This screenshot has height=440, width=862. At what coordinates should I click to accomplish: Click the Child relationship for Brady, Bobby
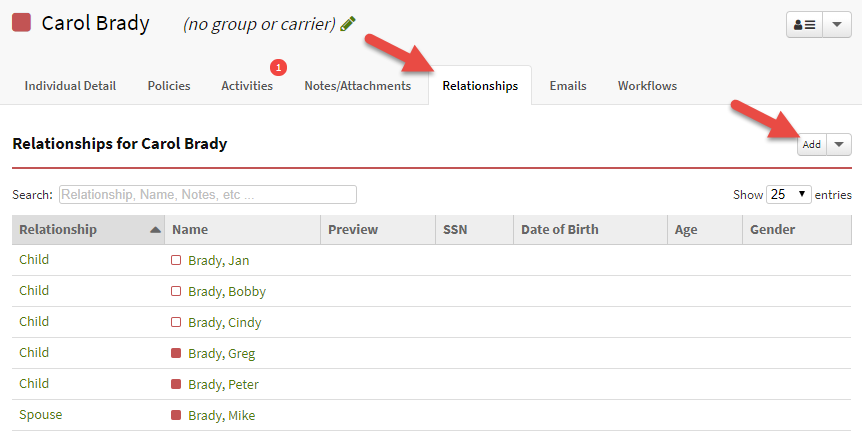click(x=34, y=290)
